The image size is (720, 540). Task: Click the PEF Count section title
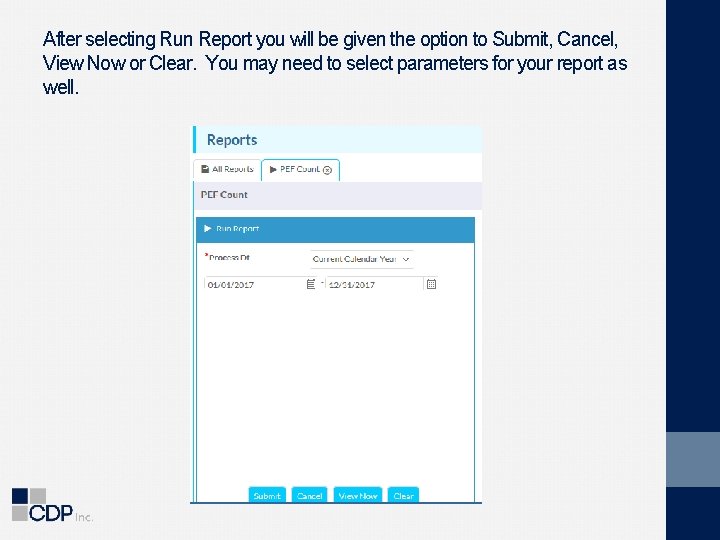(x=224, y=195)
